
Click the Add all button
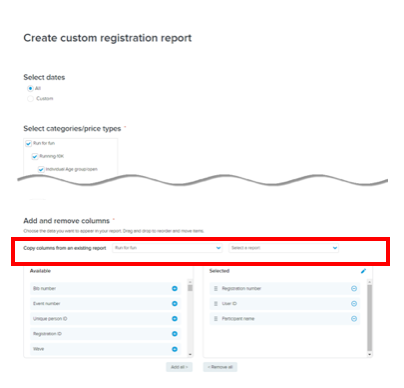click(179, 367)
